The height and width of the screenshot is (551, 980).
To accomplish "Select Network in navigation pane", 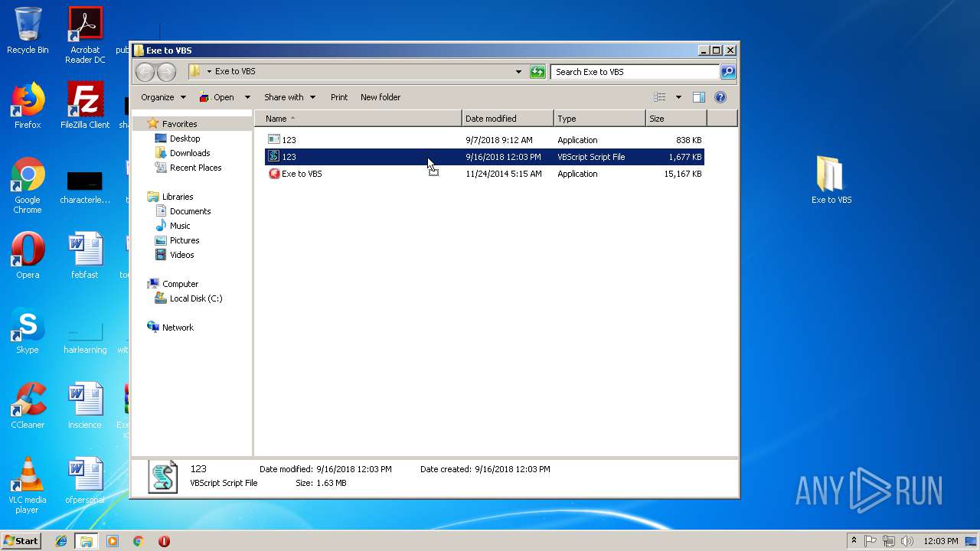I will (178, 328).
